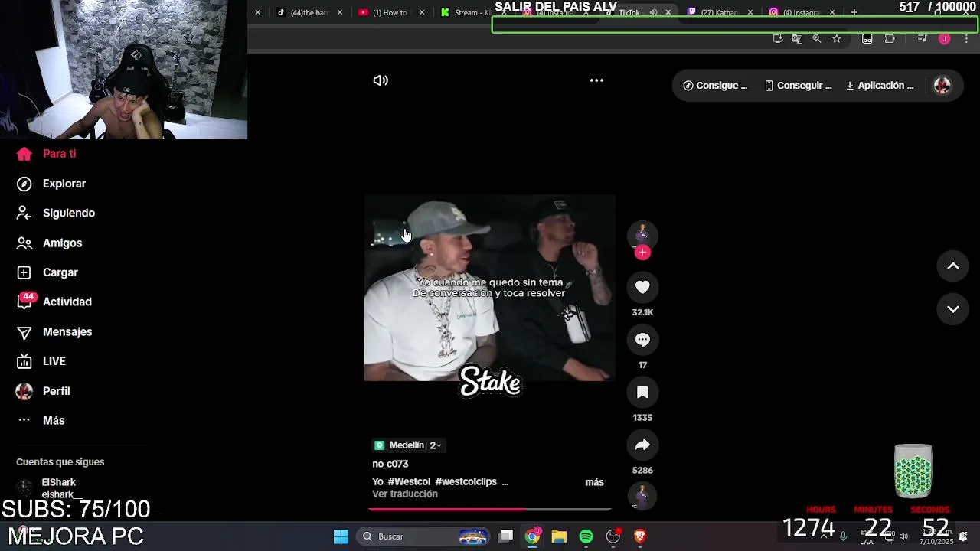Open Task View on taskbar
The image size is (980, 551).
coord(506,536)
